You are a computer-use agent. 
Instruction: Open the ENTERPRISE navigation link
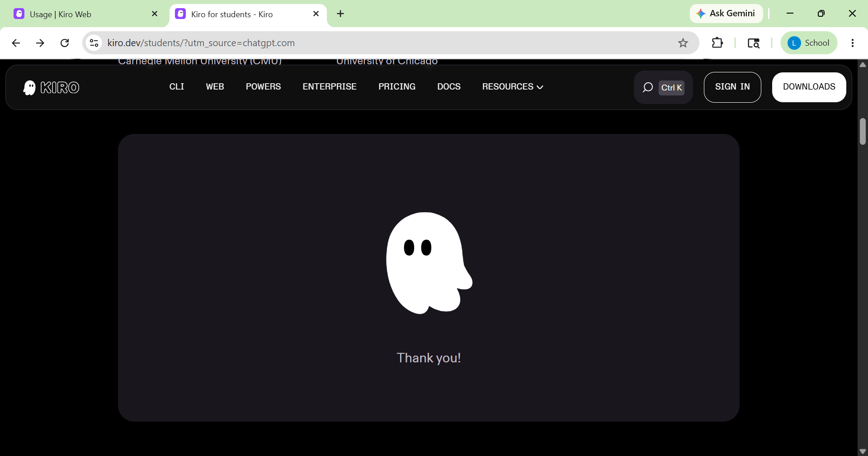(330, 86)
